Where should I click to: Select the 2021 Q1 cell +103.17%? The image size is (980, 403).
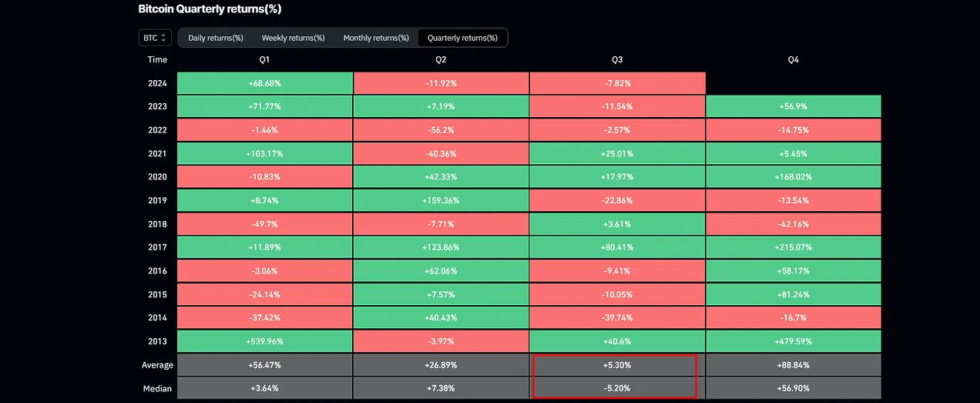click(264, 154)
